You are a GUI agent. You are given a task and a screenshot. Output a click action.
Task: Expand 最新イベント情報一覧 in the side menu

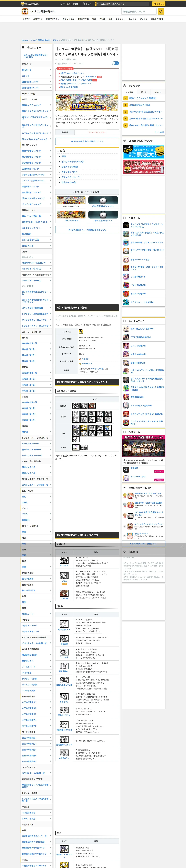[37, 216]
